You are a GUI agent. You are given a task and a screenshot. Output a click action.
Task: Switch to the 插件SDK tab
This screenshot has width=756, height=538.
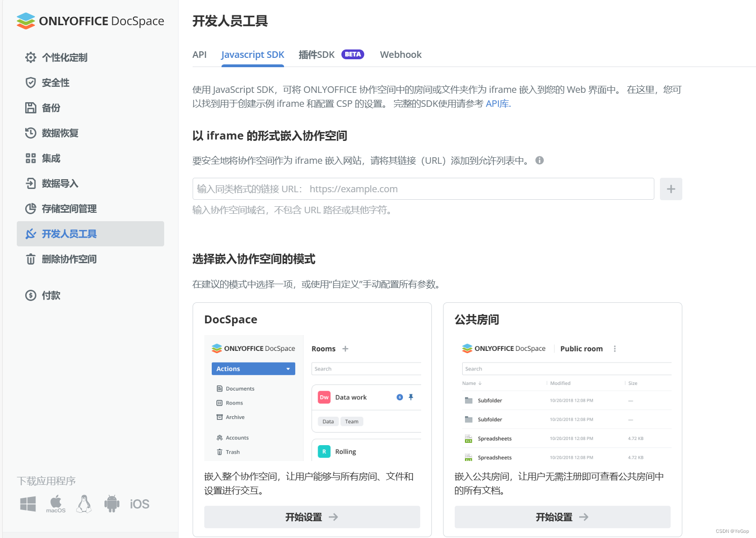click(317, 55)
